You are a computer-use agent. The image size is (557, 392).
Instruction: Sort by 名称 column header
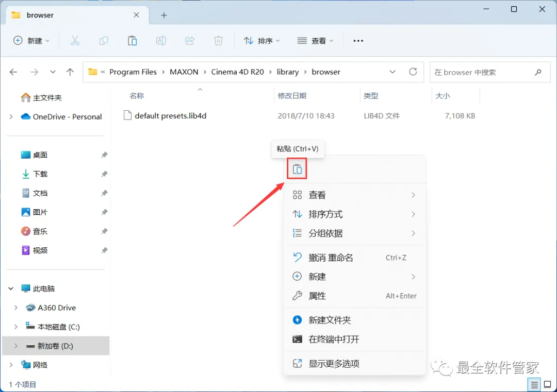pos(136,96)
